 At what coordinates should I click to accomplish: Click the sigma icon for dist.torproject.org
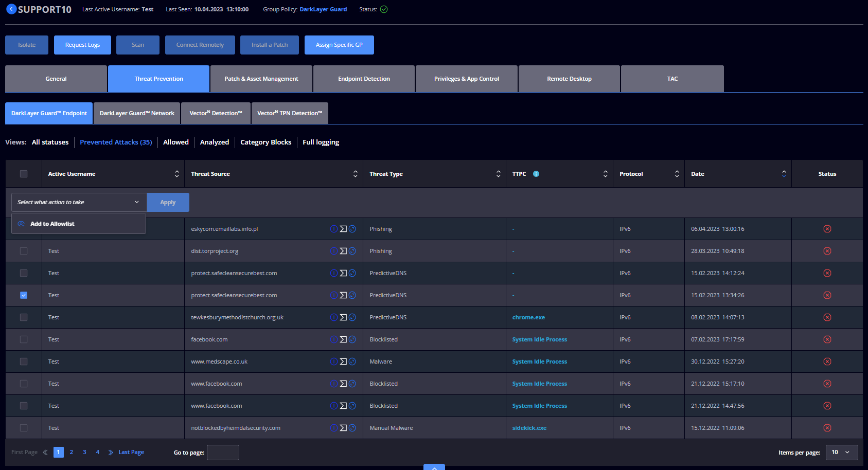pos(343,251)
